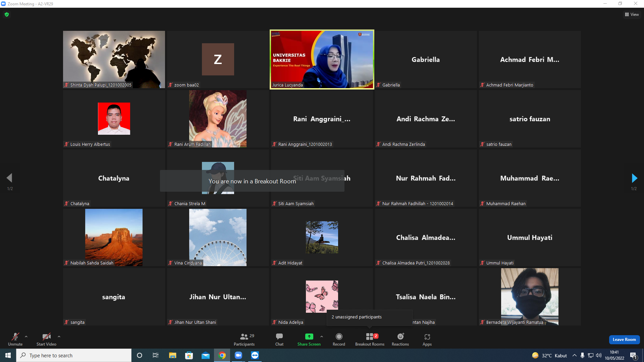The image size is (644, 362).
Task: Open the Reactions menu
Action: pyautogui.click(x=400, y=339)
